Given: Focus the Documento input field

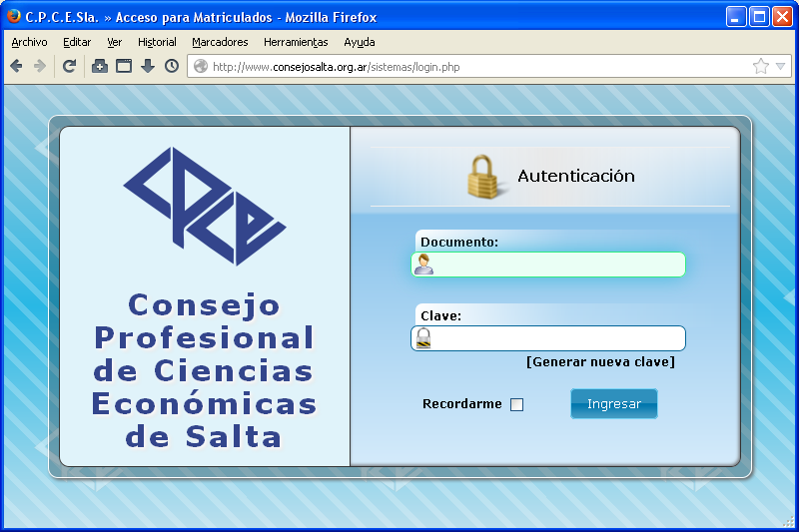Looking at the screenshot, I should 548,265.
